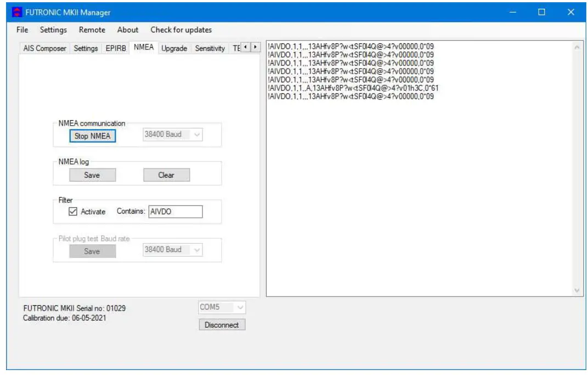
Task: Open the File menu
Action: (x=22, y=30)
